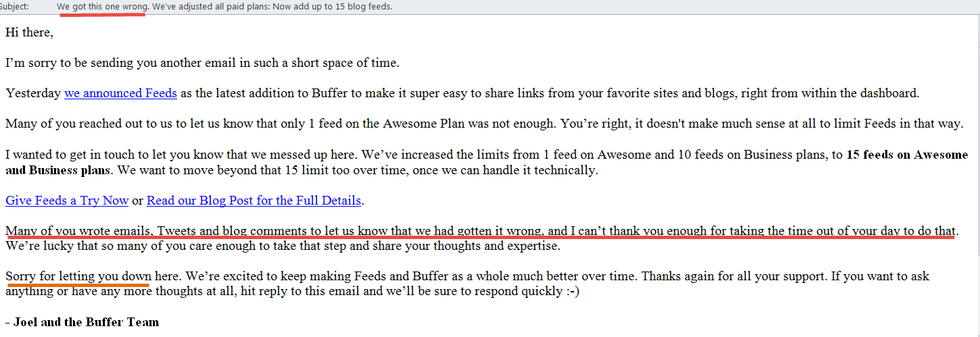Screen dimensions: 980x337
Task: Click the orange-underlined "Sorry for letting you down" phrase
Action: coord(76,276)
